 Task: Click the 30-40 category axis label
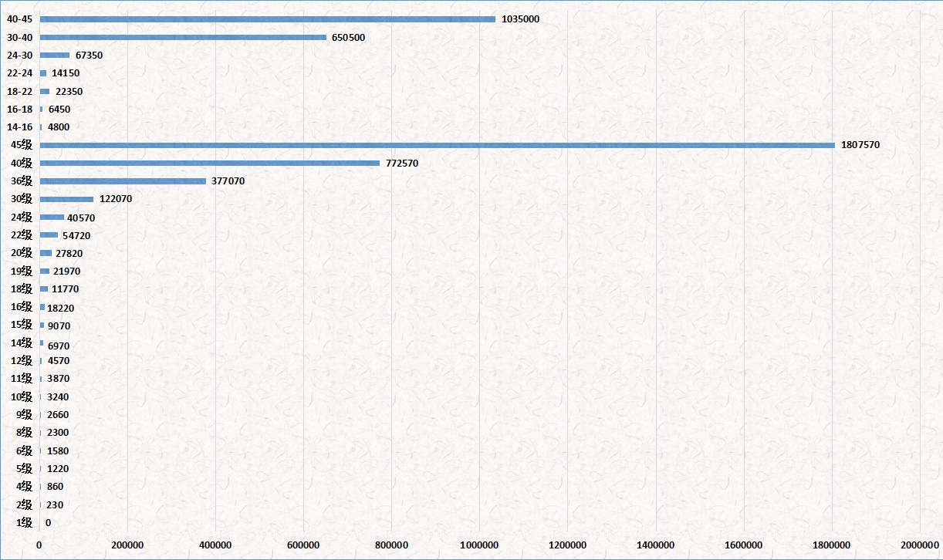point(19,37)
